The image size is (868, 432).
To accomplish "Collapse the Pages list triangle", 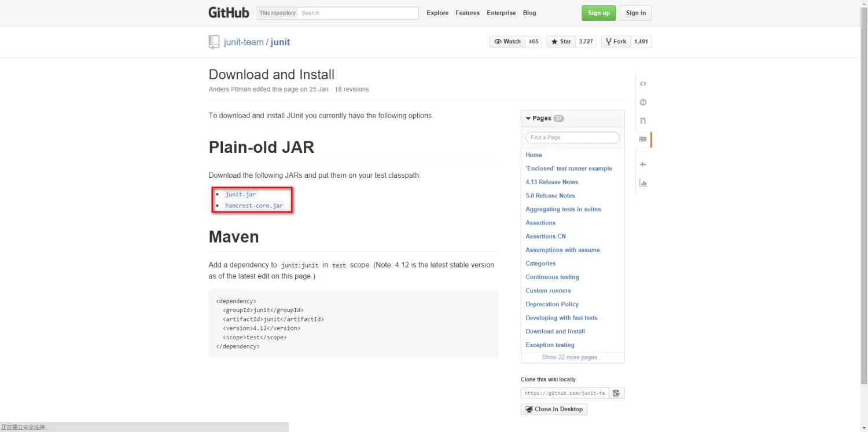I will click(x=528, y=118).
